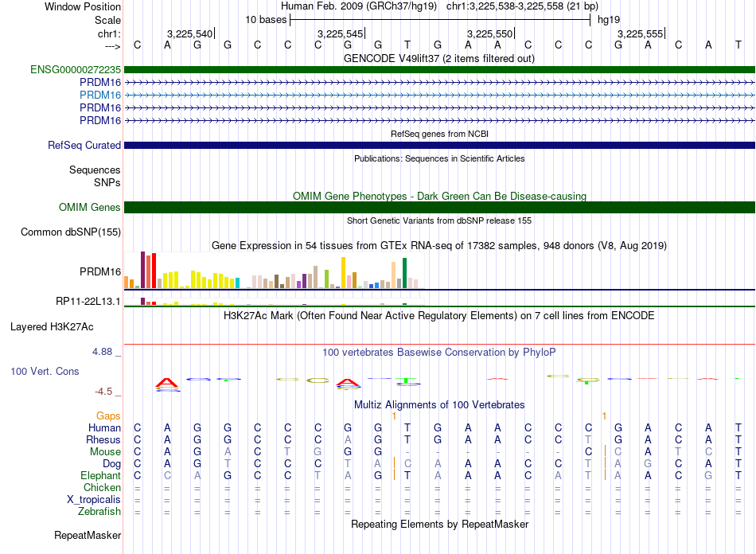Screen dimensions: 756x554
Task: Select the Rhesus alignment row label
Action: pyautogui.click(x=103, y=439)
